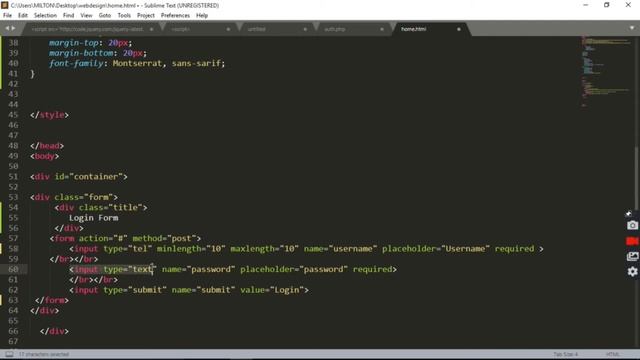The height and width of the screenshot is (360, 640).
Task: Open the Preferences menu
Action: [x=176, y=16]
